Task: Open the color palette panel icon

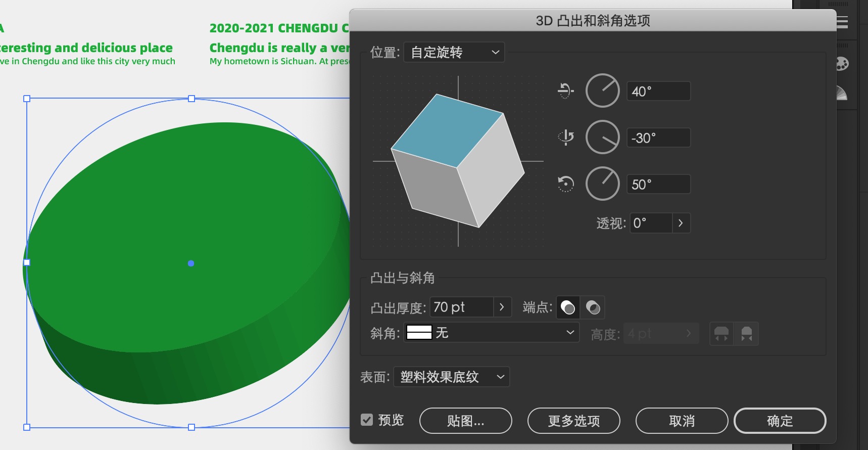Action: pyautogui.click(x=842, y=64)
